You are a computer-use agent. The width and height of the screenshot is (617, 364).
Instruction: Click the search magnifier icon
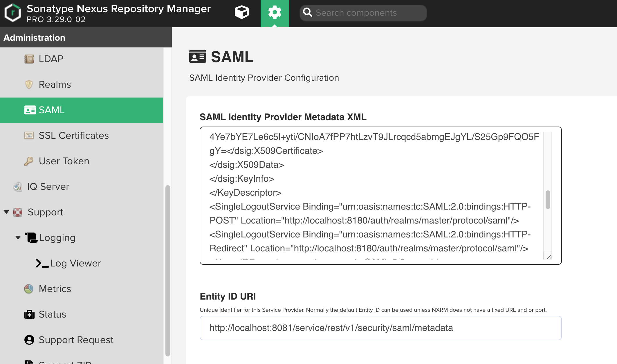(x=307, y=12)
